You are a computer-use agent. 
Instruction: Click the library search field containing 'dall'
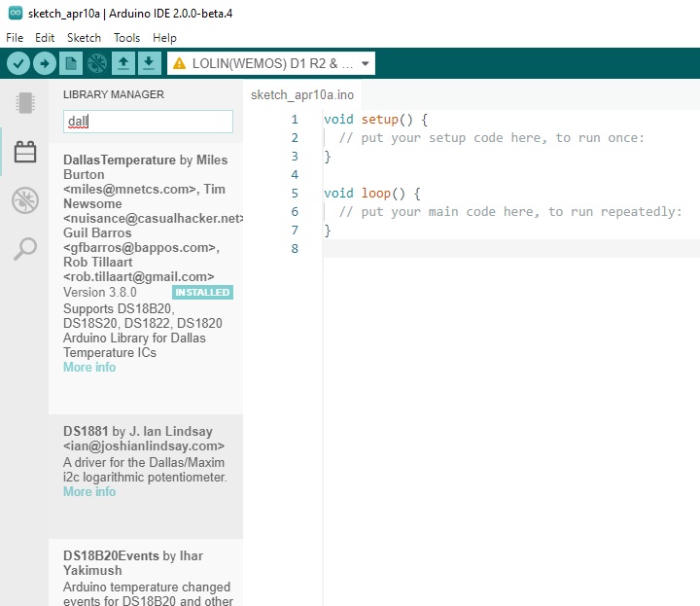pos(148,122)
